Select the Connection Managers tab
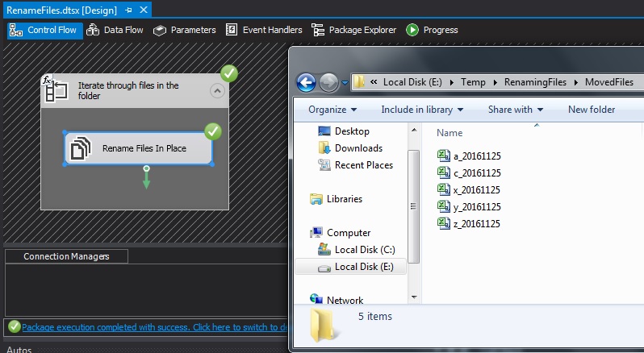This screenshot has height=353, width=644. 66,256
